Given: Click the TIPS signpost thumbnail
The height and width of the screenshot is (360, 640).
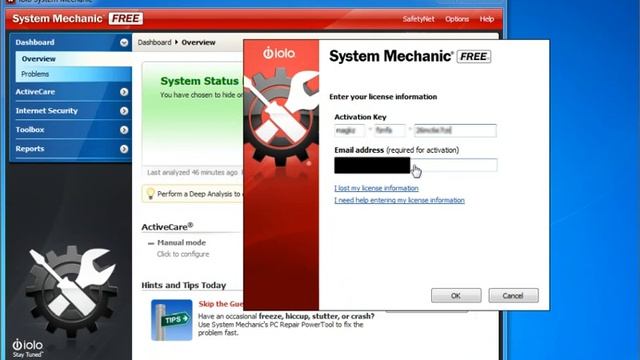Looking at the screenshot, I should point(171,320).
